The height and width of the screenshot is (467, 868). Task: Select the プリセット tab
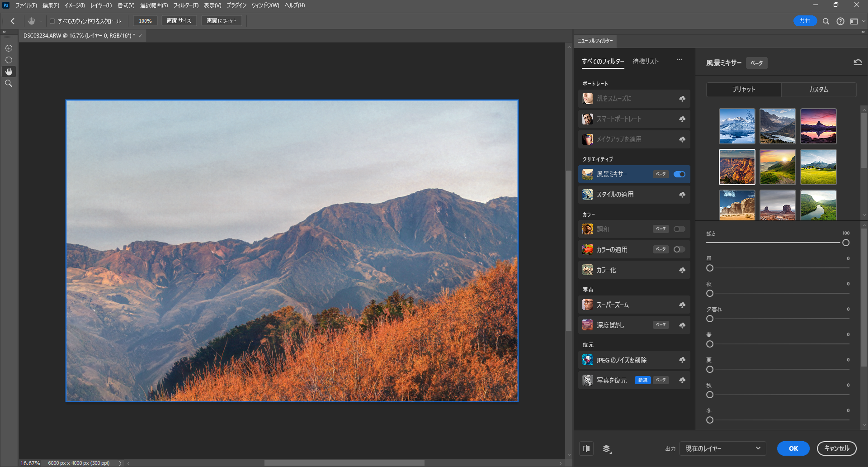[744, 90]
